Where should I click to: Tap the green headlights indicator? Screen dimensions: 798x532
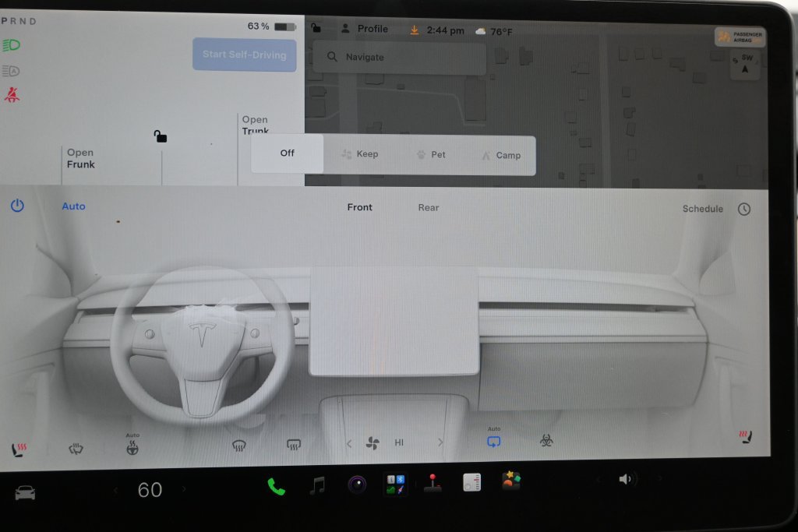click(x=11, y=45)
